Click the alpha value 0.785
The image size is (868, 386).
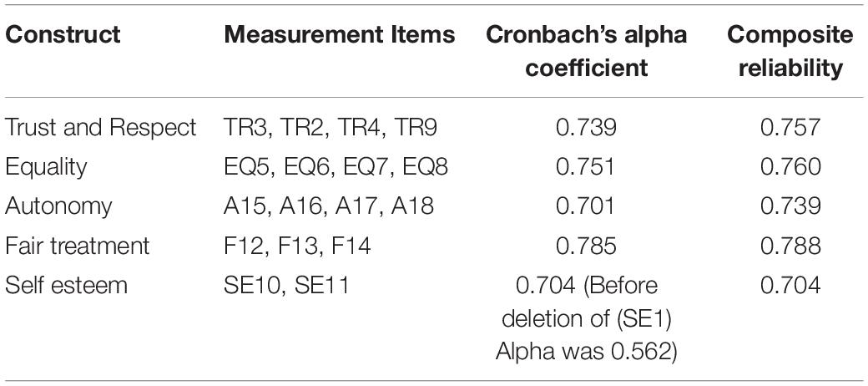click(x=587, y=246)
